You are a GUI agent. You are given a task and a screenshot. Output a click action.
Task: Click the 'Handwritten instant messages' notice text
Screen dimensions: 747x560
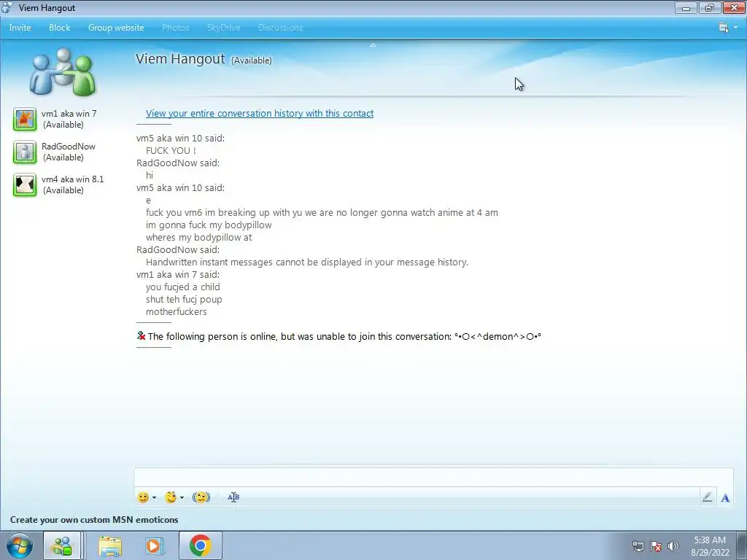[307, 262]
